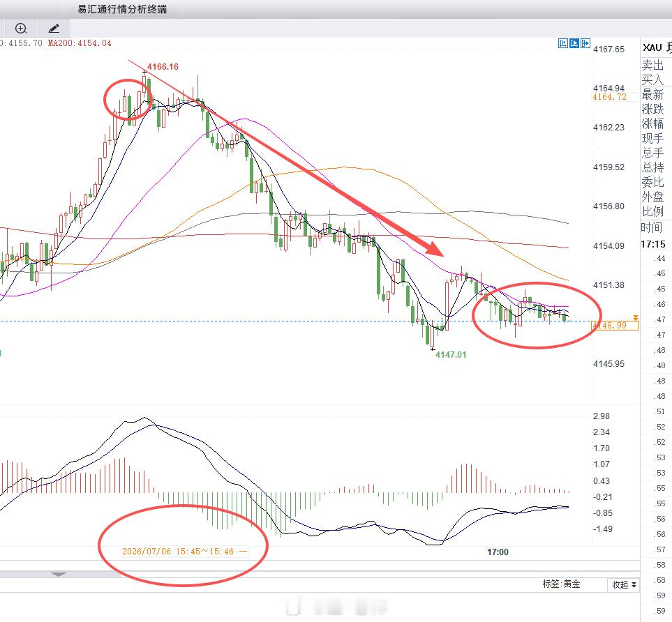Screen dimensions: 672x622
Task: Click the 17:00 time axis label
Action: coord(498,552)
